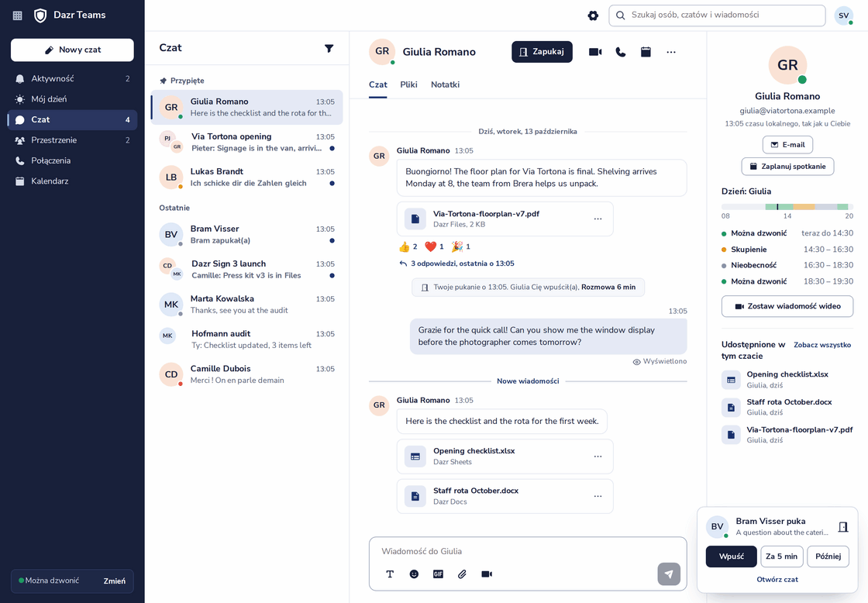Click Zapukaj to knock on Giulia

(x=542, y=52)
